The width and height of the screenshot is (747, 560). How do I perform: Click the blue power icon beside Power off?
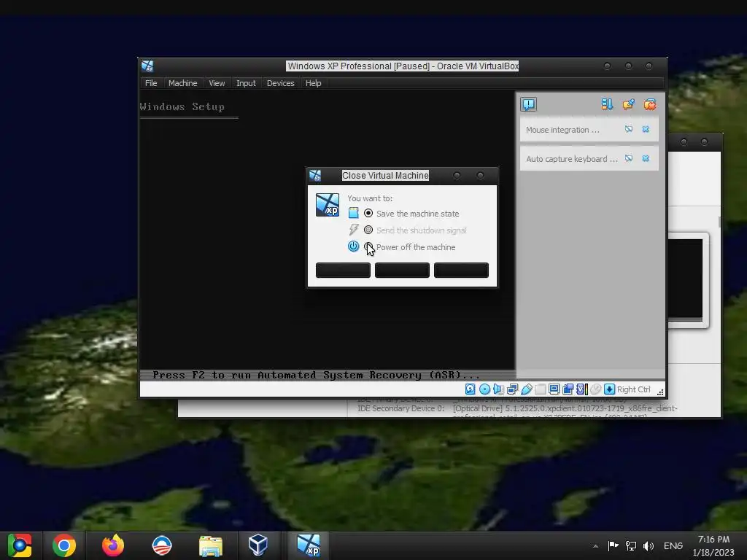(354, 246)
